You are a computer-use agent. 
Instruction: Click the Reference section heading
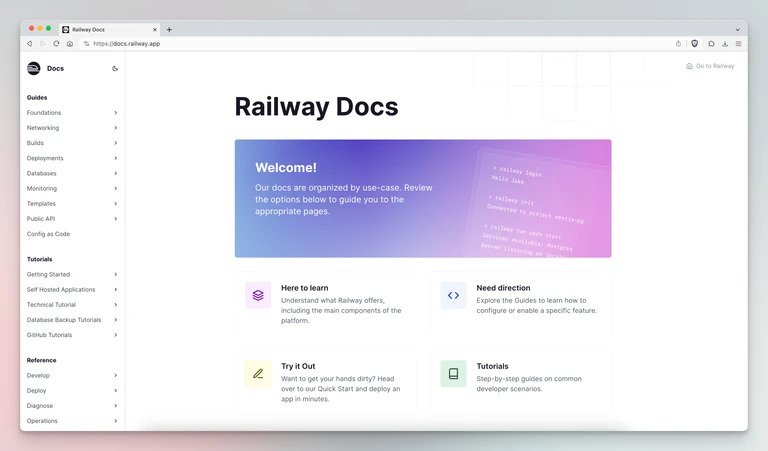coord(42,360)
